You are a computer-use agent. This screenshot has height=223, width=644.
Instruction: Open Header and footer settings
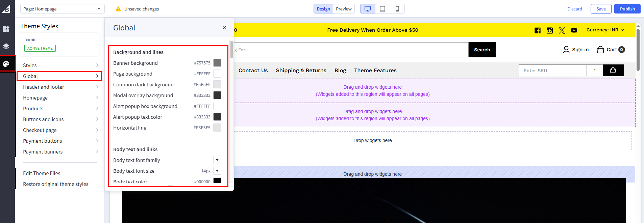coord(59,87)
